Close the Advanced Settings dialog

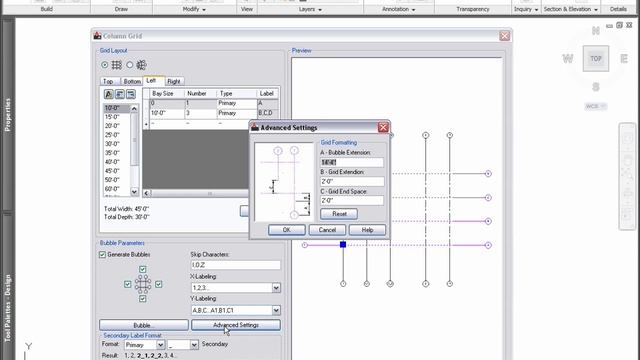pos(383,127)
